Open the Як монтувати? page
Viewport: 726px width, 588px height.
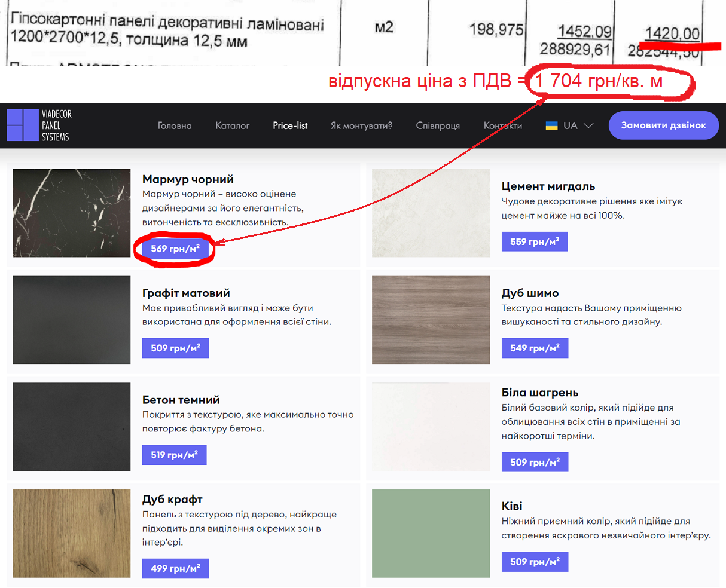[361, 125]
